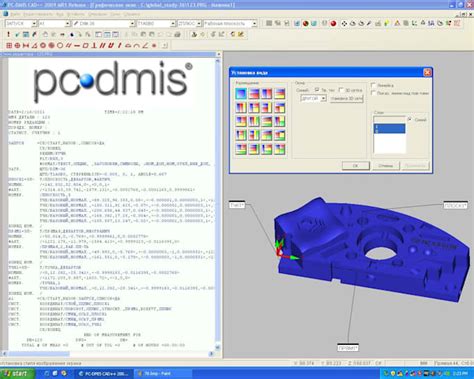Select the single-pane layout thumbnail
Screen dimensions: 474x379
coord(241,93)
